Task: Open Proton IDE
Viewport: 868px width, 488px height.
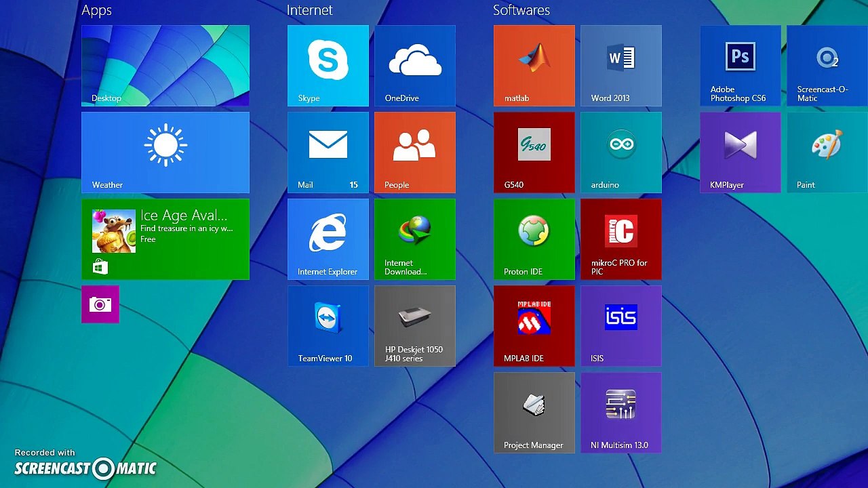Action: coord(534,239)
